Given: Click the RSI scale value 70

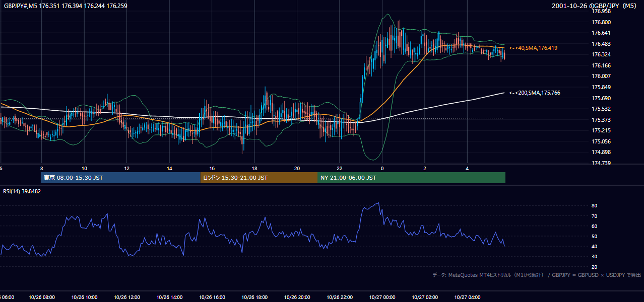Looking at the screenshot, I should pyautogui.click(x=594, y=216).
